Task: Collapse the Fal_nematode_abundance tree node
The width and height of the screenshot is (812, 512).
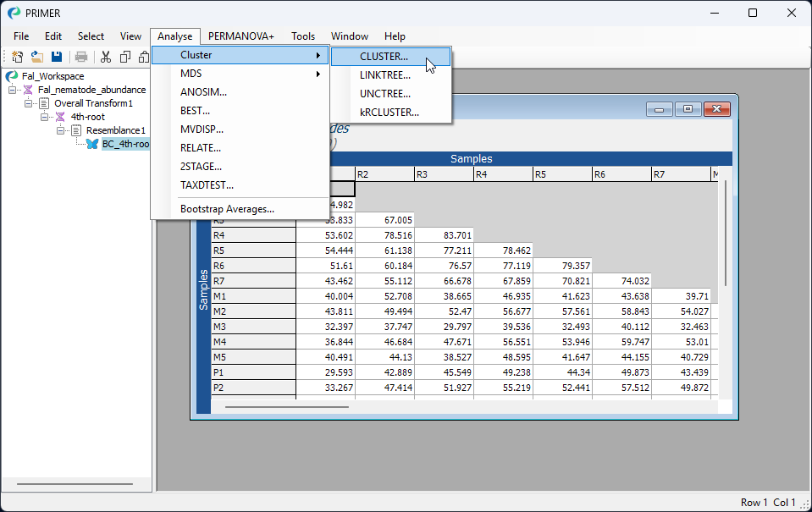Action: [x=13, y=89]
